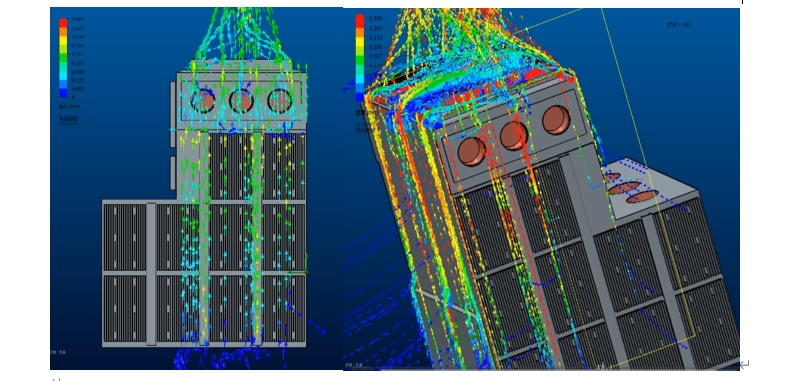This screenshot has height=381, width=790.
Task: Click the red band of right image legend
Action: point(360,21)
